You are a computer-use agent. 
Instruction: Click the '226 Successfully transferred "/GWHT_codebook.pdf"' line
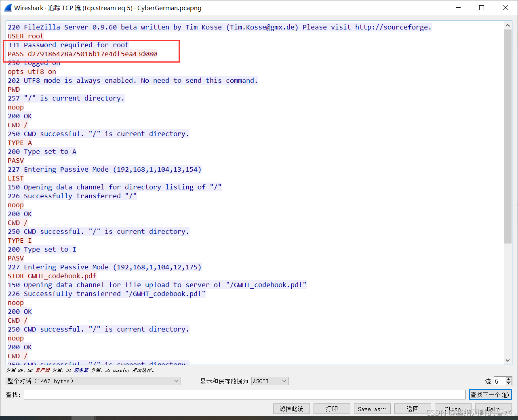tap(107, 294)
